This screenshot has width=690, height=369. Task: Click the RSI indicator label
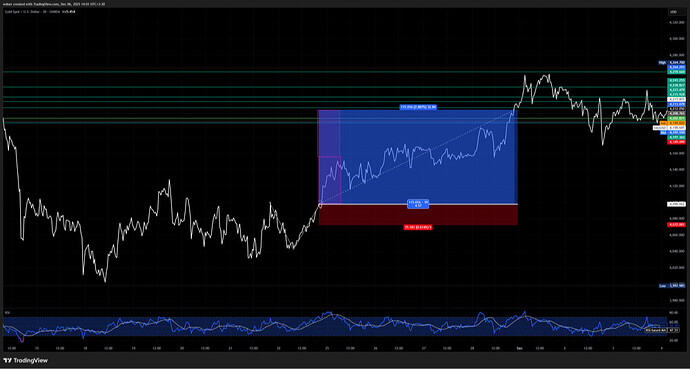tap(7, 313)
